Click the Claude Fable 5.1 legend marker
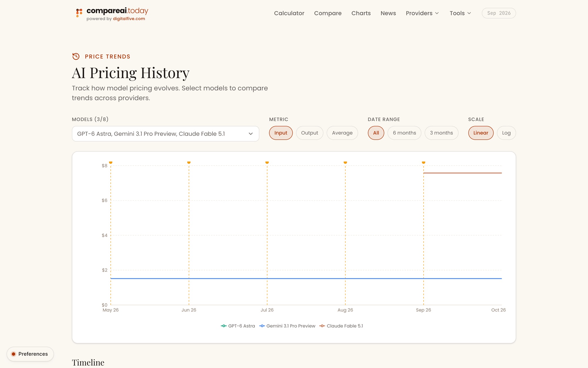 click(322, 326)
